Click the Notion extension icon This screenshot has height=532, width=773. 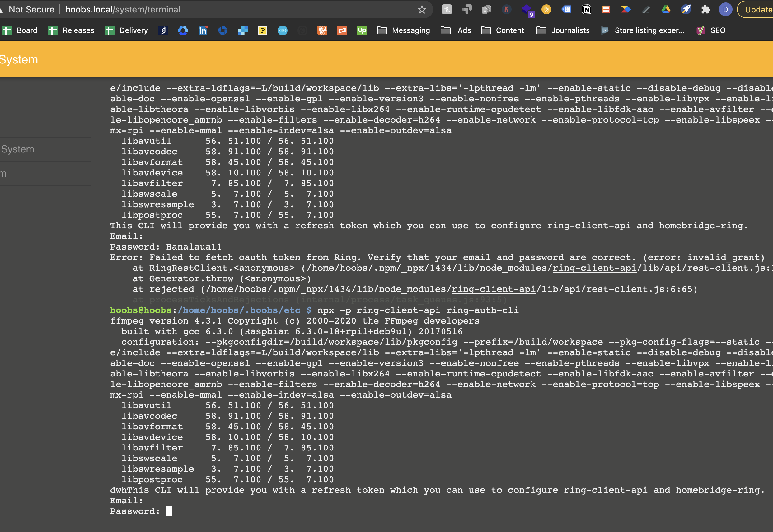586,9
